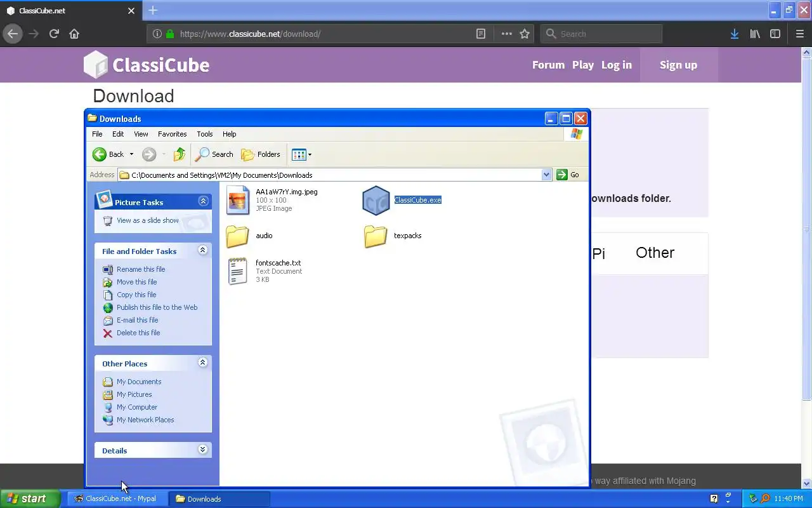Open the browser downloads arrow icon

(735, 34)
